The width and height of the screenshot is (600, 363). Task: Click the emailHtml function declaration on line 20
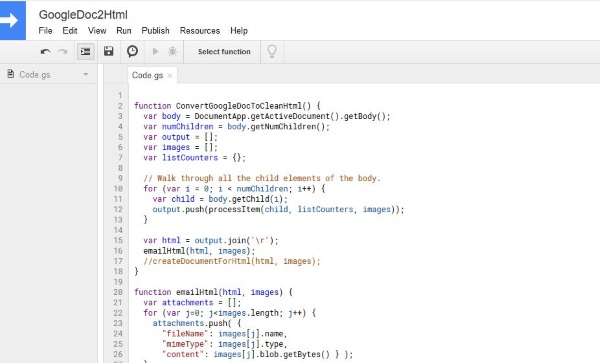click(214, 292)
